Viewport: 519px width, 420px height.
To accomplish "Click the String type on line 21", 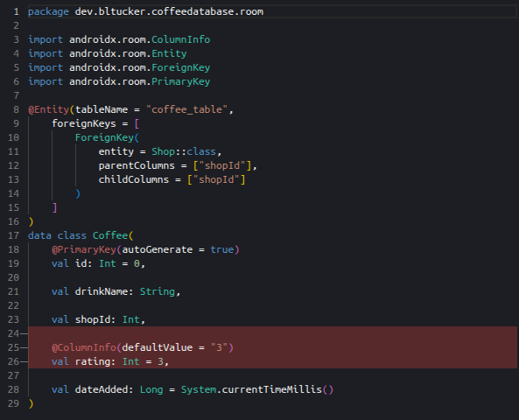I will [158, 291].
